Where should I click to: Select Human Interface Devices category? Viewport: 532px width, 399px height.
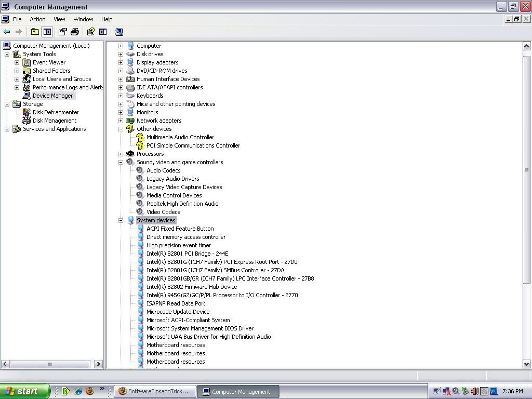(168, 79)
